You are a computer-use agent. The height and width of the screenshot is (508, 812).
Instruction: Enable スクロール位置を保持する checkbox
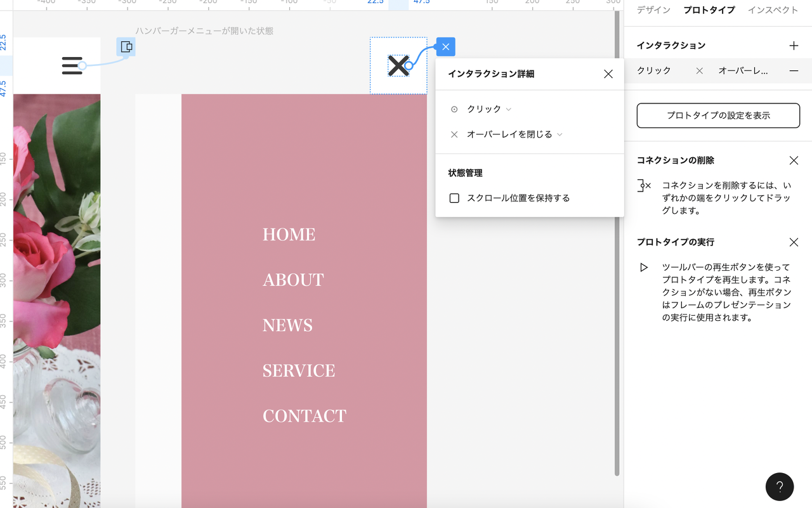(454, 199)
